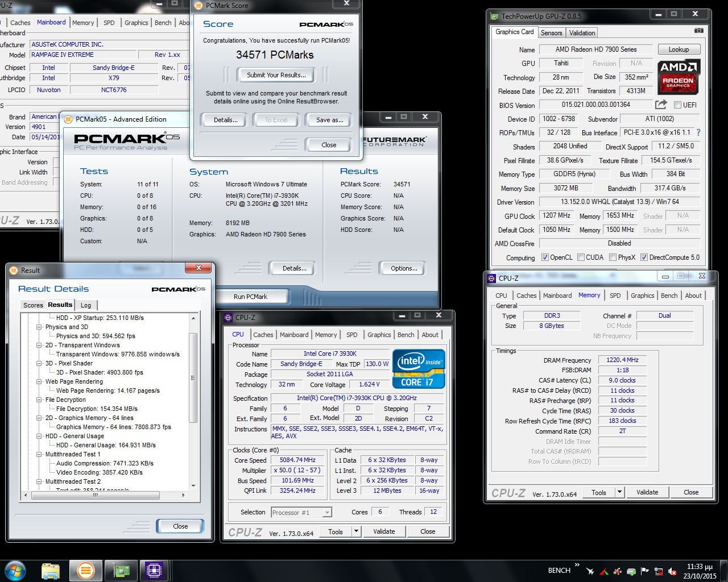Image resolution: width=728 pixels, height=582 pixels.
Task: Open the Caches tab in the CPU window
Action: (263, 335)
